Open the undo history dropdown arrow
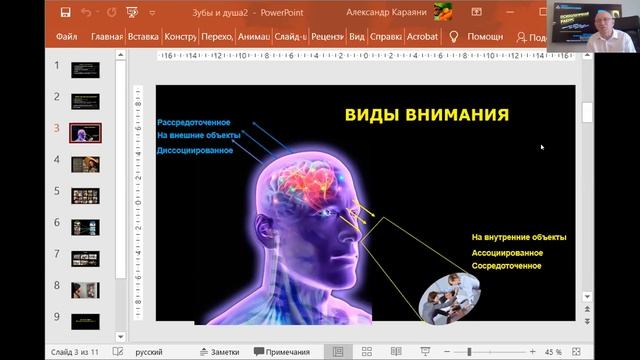The width and height of the screenshot is (640, 360). [x=98, y=12]
